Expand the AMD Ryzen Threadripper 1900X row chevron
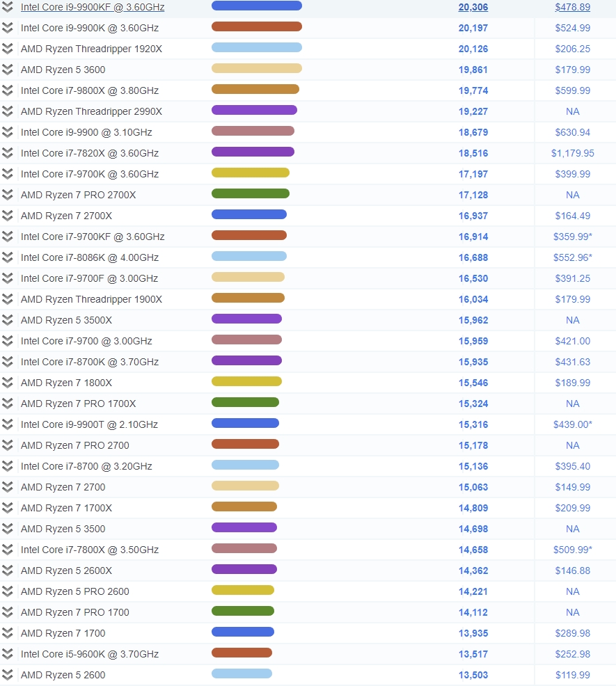Screen dimensions: 616x686 pyautogui.click(x=8, y=299)
